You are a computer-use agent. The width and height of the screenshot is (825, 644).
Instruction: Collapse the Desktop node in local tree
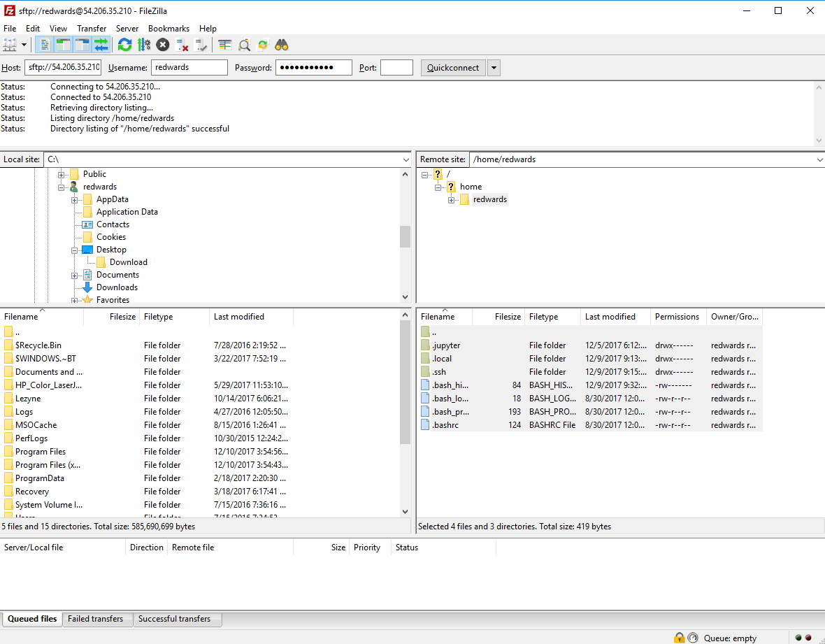[75, 250]
